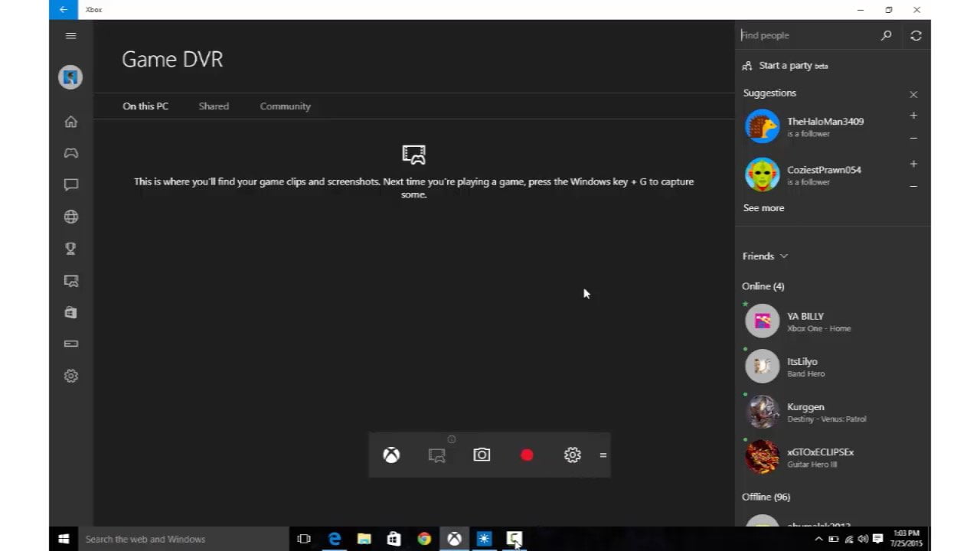980x551 pixels.
Task: Open CoziestPrawn054 profile
Action: 823,174
